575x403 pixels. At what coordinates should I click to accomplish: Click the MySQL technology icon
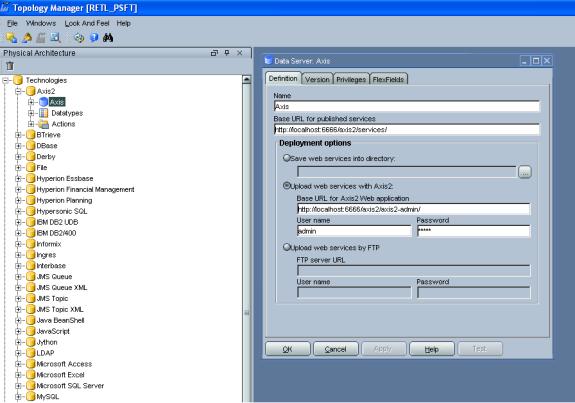tap(31, 397)
